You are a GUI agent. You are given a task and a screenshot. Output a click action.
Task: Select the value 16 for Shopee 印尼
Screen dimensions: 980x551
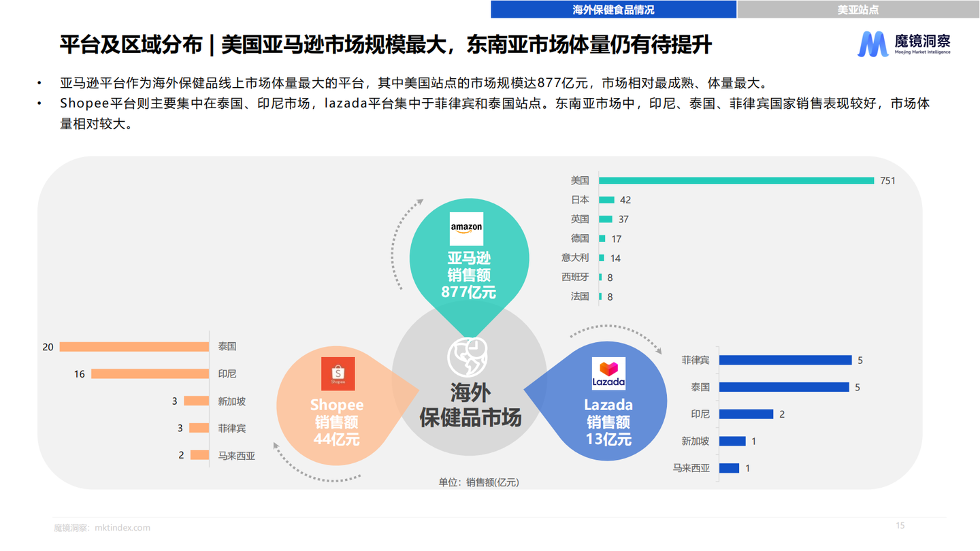point(80,374)
